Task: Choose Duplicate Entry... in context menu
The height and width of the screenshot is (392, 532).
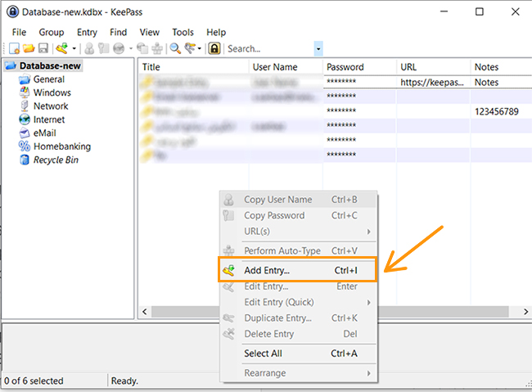Action: [299, 318]
